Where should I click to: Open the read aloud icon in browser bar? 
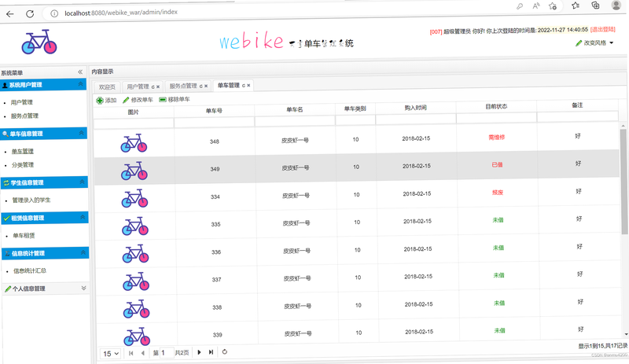(x=536, y=6)
